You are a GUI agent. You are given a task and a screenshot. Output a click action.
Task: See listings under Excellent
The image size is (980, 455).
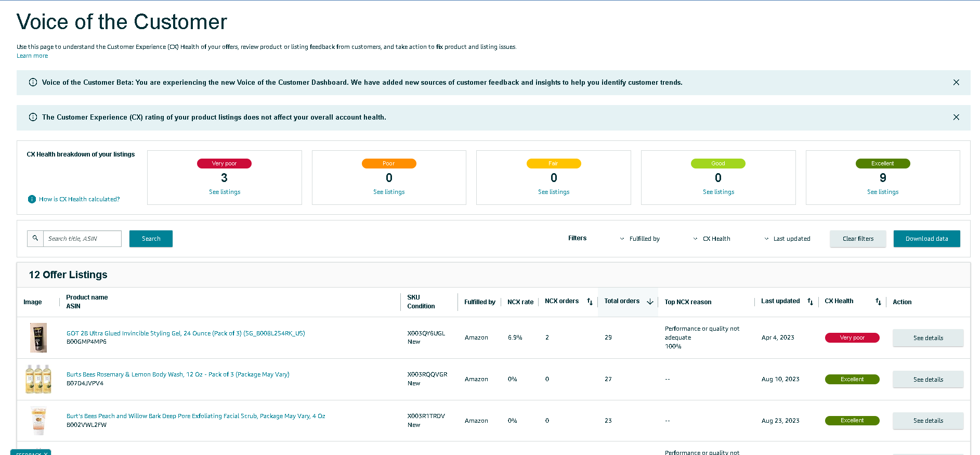click(883, 192)
